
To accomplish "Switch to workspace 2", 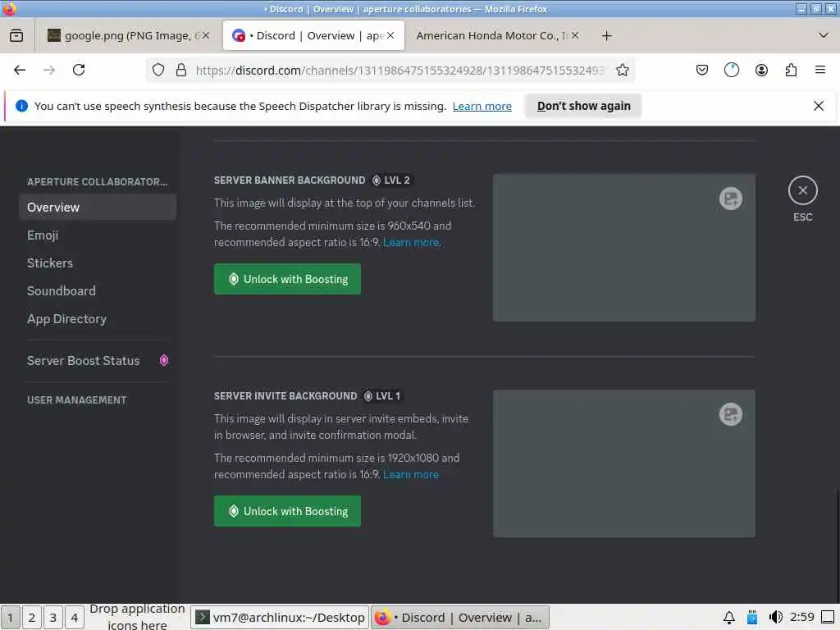I will pyautogui.click(x=32, y=618).
